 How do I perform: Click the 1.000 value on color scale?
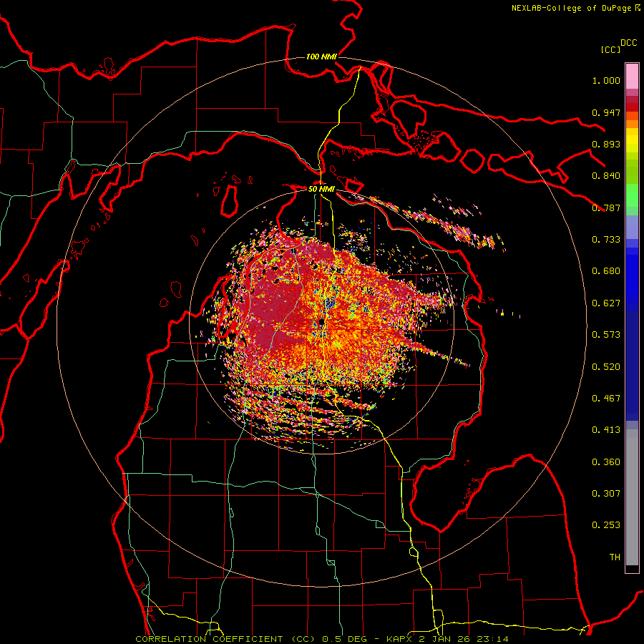[606, 80]
